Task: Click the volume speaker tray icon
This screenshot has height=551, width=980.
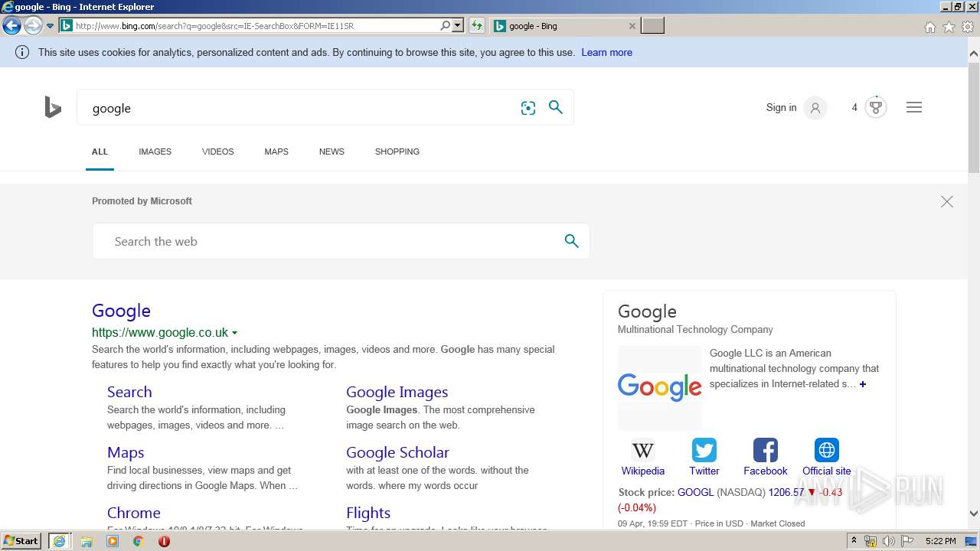Action: [x=889, y=541]
